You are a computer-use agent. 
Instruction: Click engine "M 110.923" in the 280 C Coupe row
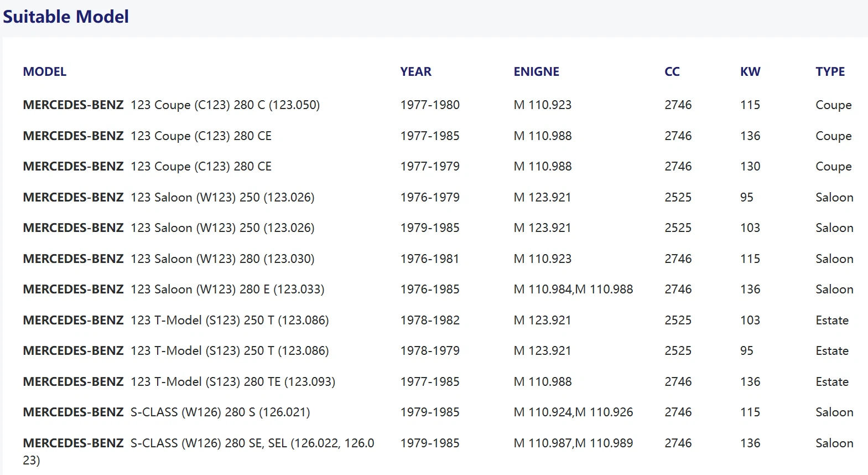point(543,105)
